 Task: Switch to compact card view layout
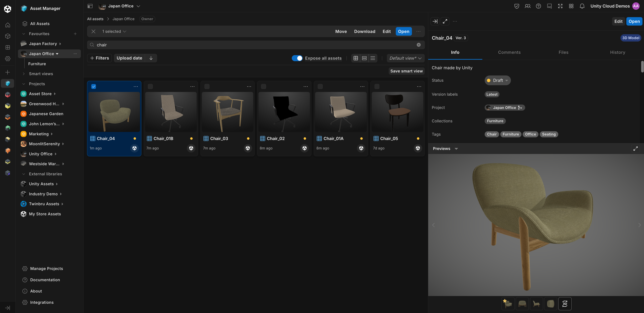[364, 58]
